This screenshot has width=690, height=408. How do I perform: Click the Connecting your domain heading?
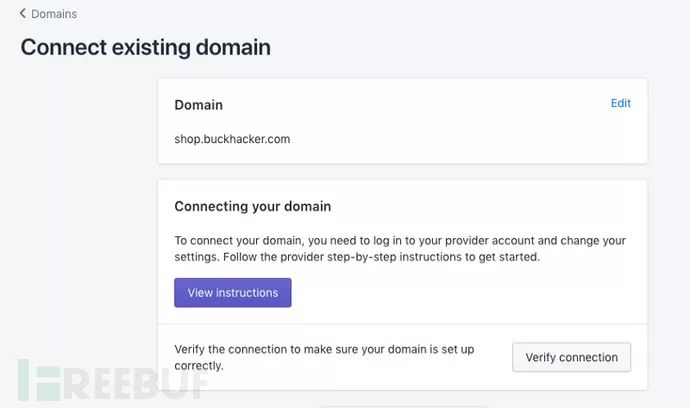(x=253, y=206)
